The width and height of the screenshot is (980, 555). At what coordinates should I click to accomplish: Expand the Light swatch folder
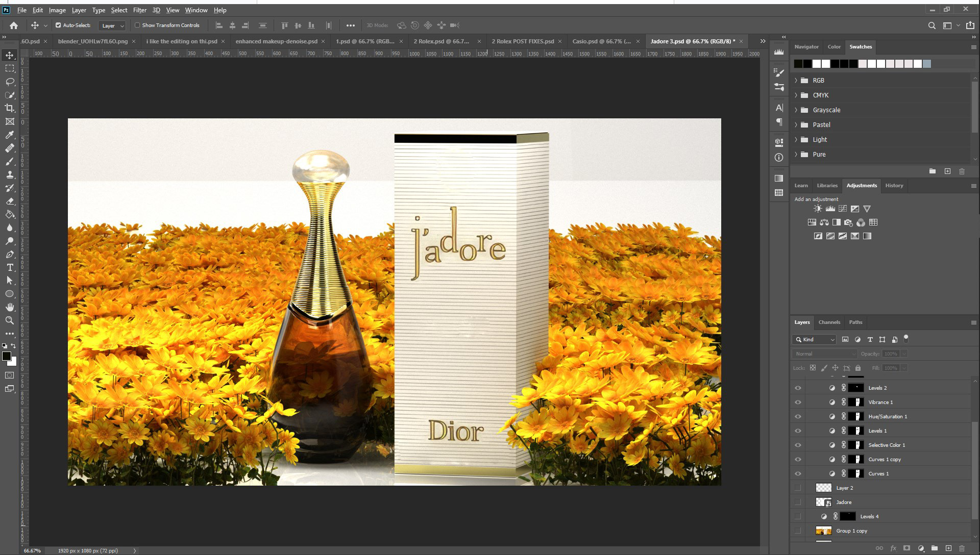click(x=796, y=140)
